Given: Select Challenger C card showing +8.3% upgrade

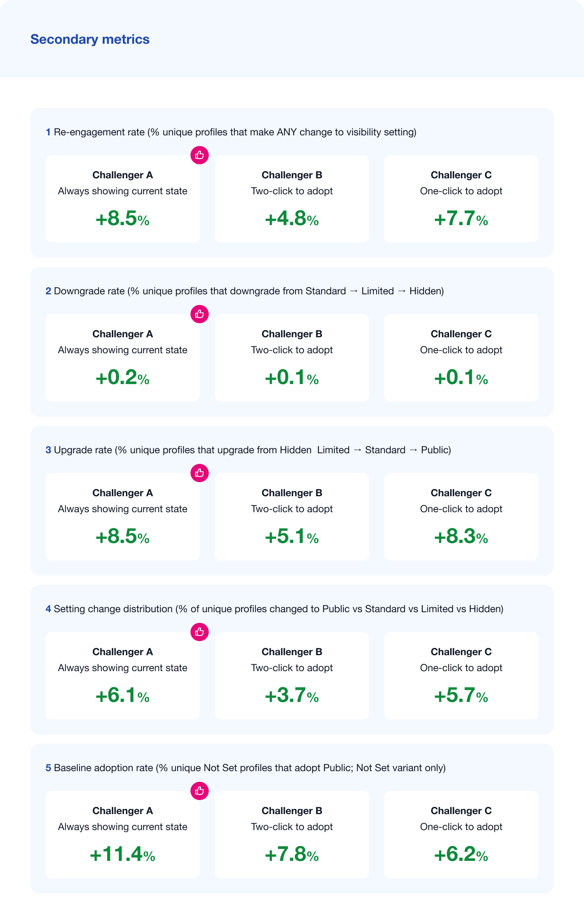Looking at the screenshot, I should [461, 516].
